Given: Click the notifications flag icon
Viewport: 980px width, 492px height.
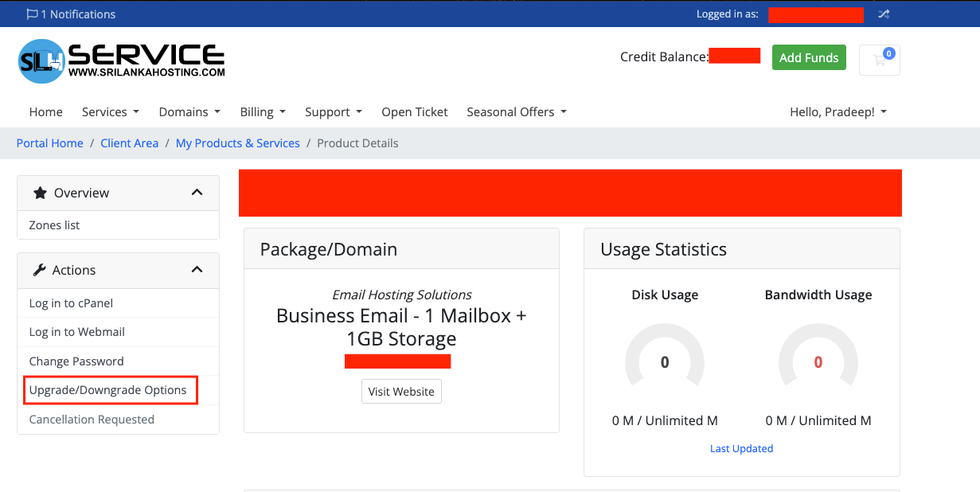Looking at the screenshot, I should click(32, 14).
